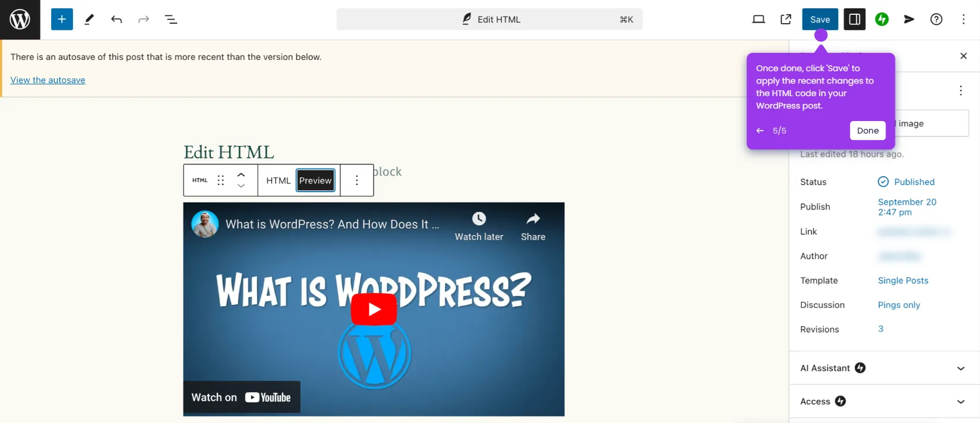Image resolution: width=980 pixels, height=423 pixels.
Task: Redo the reverted change
Action: (144, 20)
